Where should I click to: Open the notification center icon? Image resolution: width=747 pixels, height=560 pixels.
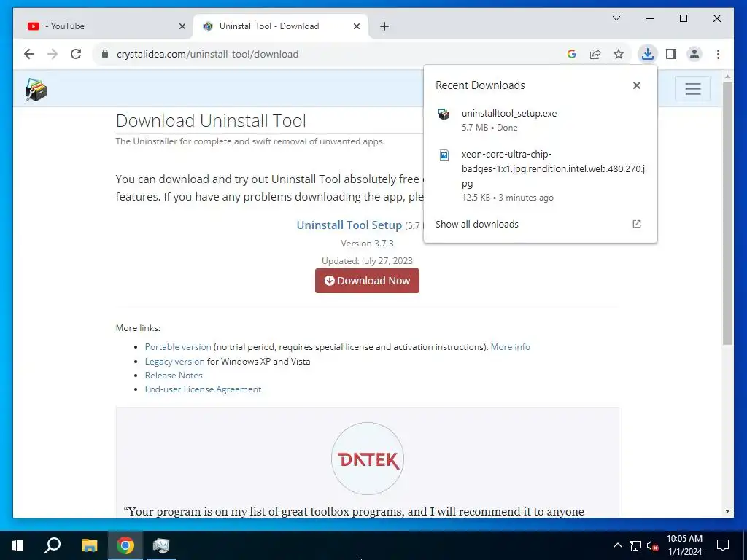coord(723,545)
